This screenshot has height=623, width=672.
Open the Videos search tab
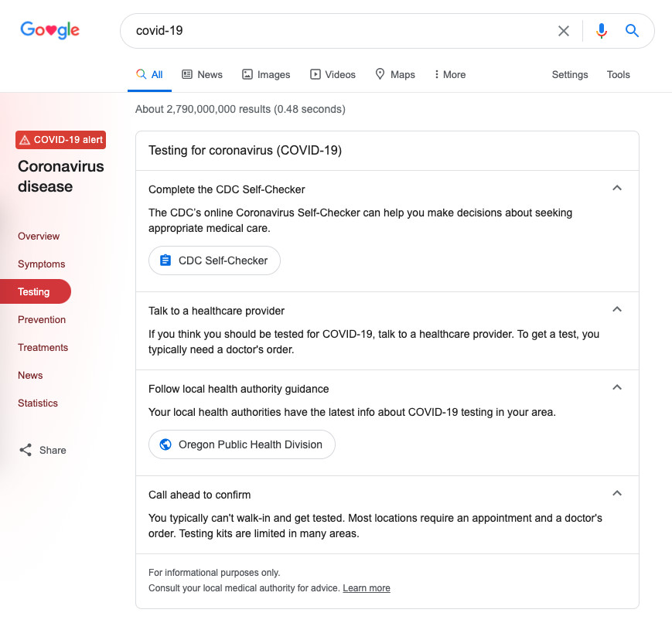tap(333, 75)
